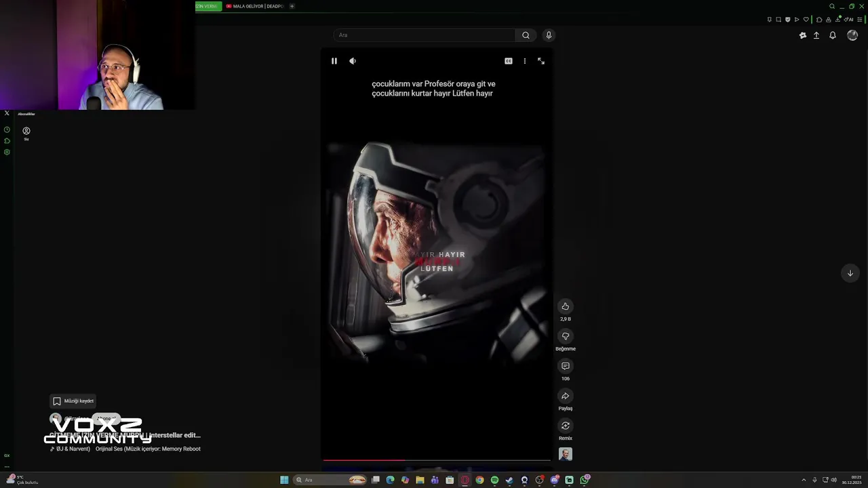The image size is (868, 488).
Task: Take a snapshot with the capture icon
Action: pyautogui.click(x=778, y=19)
